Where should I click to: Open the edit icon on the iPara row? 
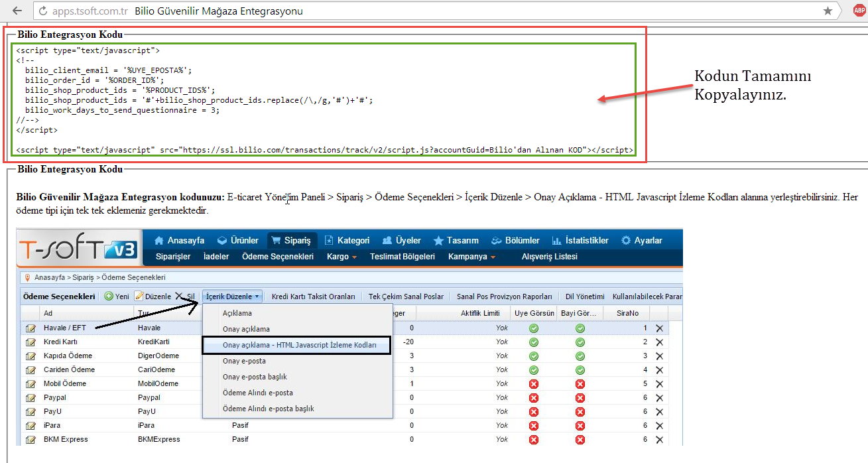(31, 426)
